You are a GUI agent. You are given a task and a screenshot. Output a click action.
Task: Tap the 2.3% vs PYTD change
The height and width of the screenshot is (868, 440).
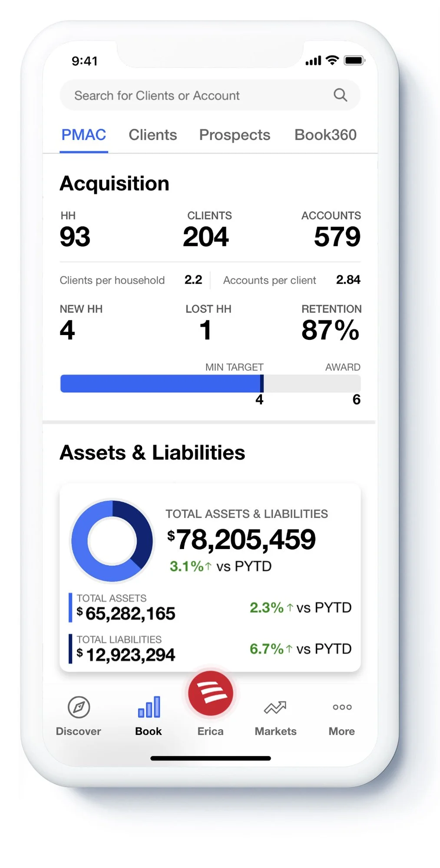pyautogui.click(x=301, y=608)
